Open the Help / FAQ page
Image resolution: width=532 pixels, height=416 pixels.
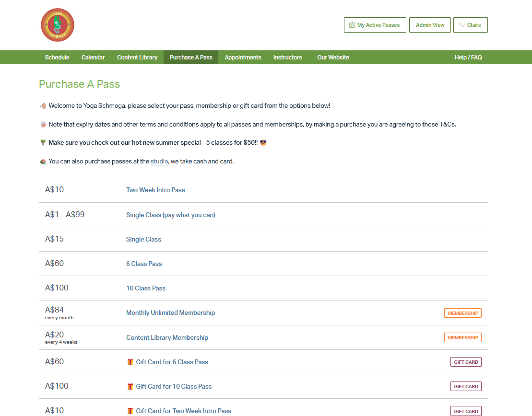click(x=468, y=57)
